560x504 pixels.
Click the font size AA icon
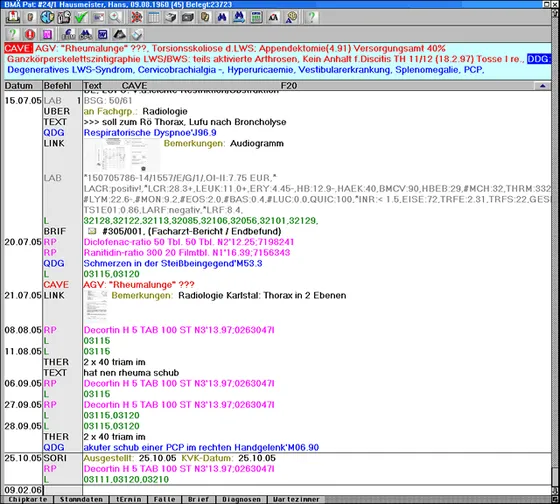click(x=273, y=17)
